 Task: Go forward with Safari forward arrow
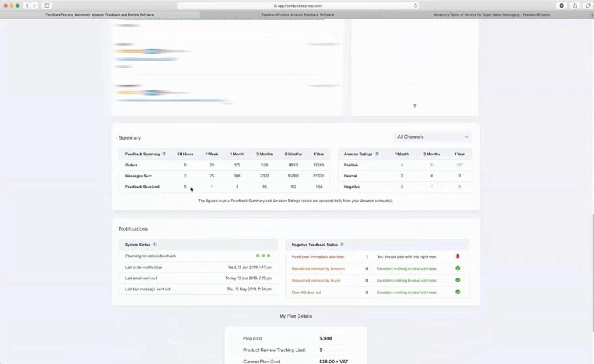coord(34,6)
